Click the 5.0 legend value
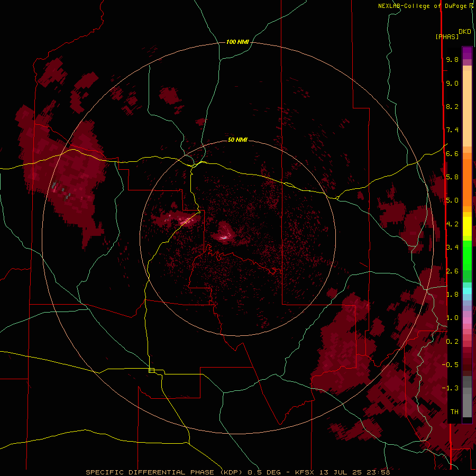The width and height of the screenshot is (476, 476). 452,200
